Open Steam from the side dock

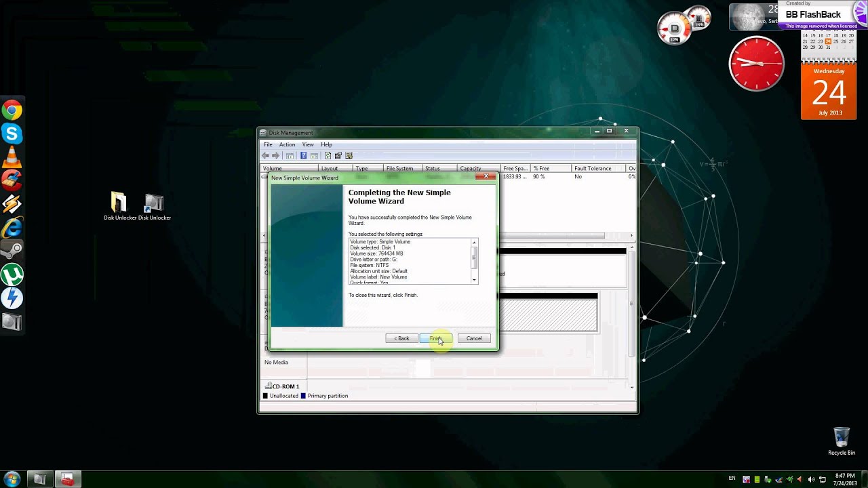[x=12, y=251]
